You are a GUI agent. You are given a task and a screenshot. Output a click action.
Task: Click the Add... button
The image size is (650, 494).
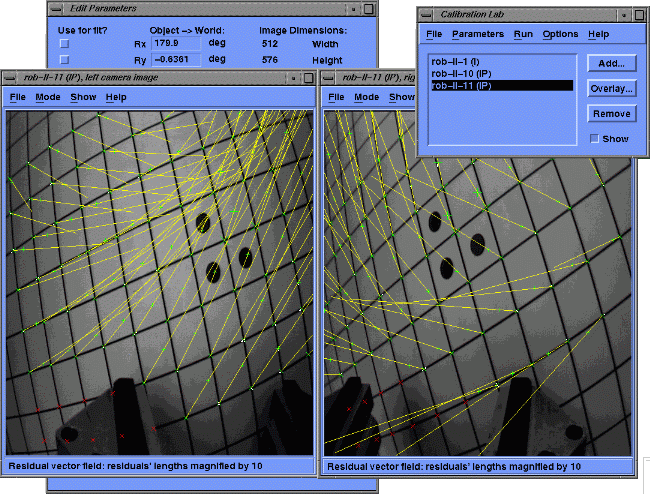611,63
